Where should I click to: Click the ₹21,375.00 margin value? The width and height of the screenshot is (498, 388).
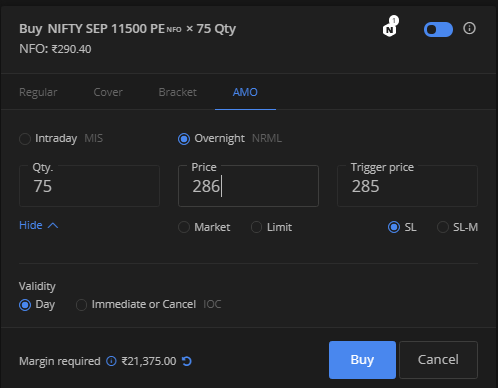click(149, 361)
